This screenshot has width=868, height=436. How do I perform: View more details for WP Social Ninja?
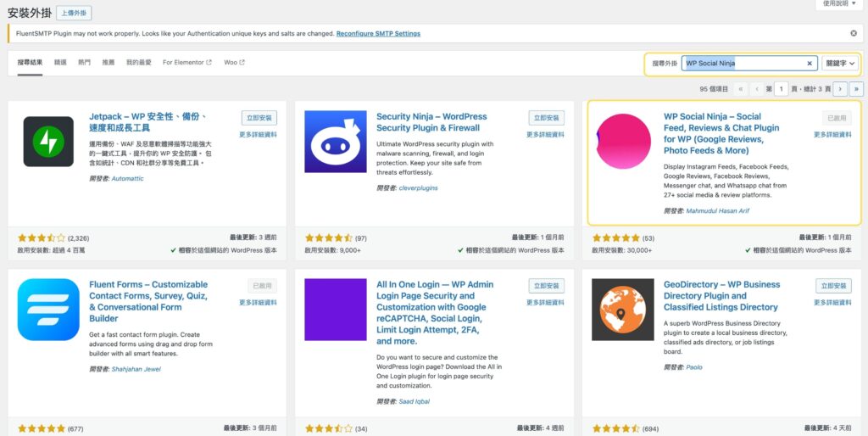pos(832,135)
